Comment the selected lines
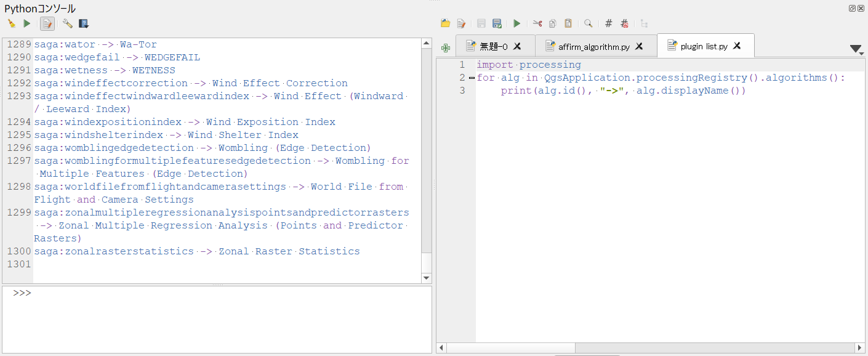Screen dimensions: 868x356 (608, 23)
